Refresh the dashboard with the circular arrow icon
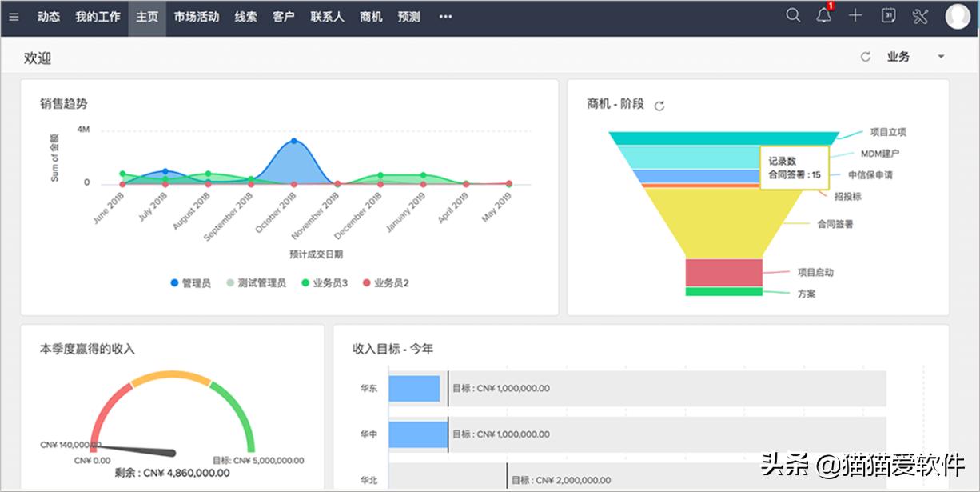Screen dimensions: 980x492 [x=866, y=57]
